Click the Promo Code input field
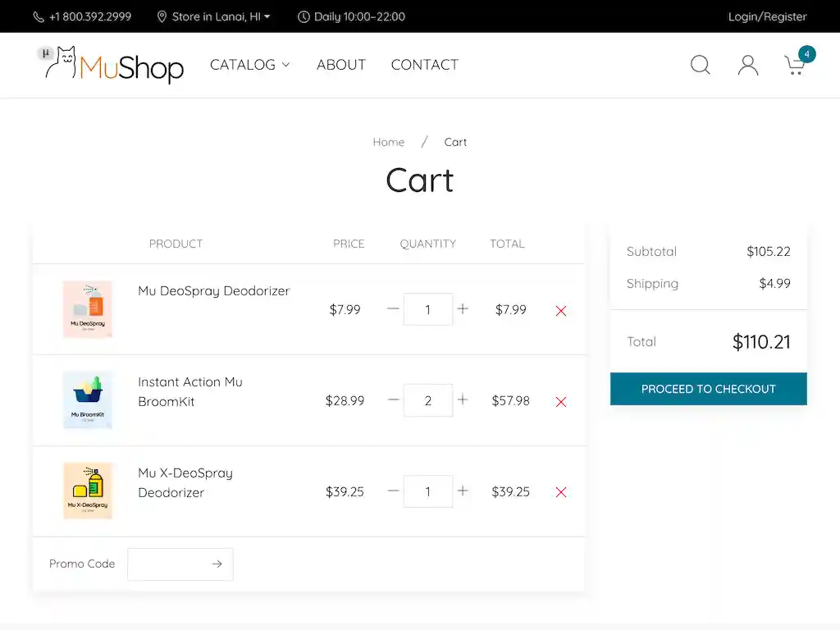 tap(170, 564)
